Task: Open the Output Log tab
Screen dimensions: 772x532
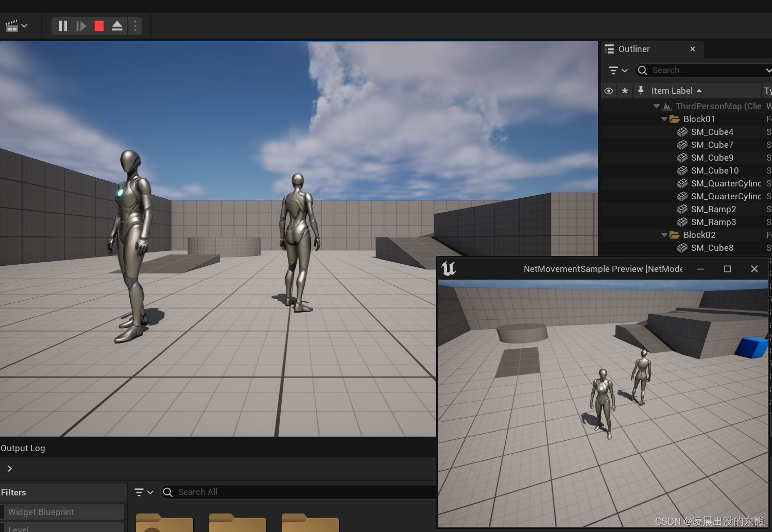Action: point(23,448)
